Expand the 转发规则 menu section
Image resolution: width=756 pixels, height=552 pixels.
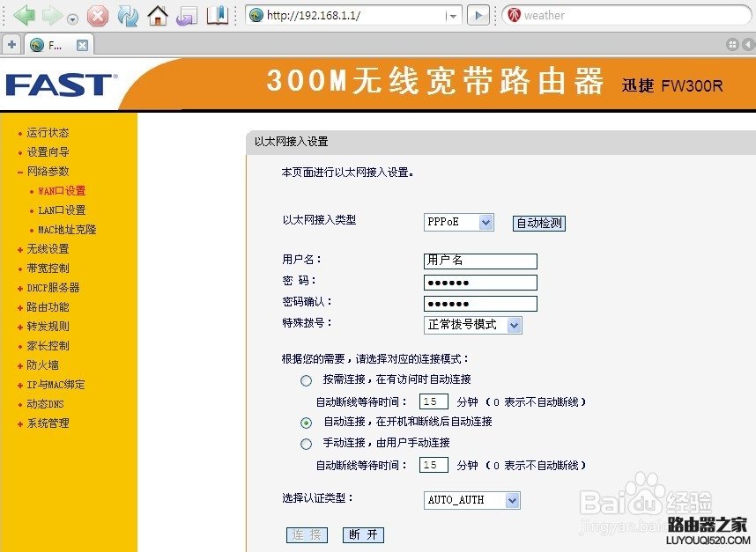point(48,327)
